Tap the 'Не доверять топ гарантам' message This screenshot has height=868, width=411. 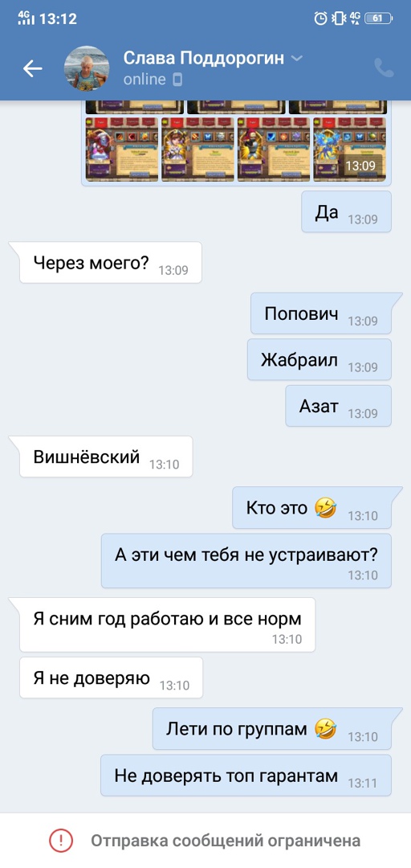click(246, 775)
